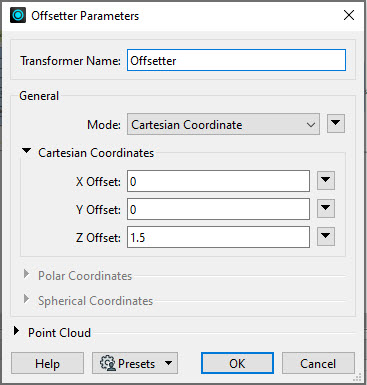The image size is (367, 385).
Task: Confirm parameters with the OK button
Action: tap(237, 363)
